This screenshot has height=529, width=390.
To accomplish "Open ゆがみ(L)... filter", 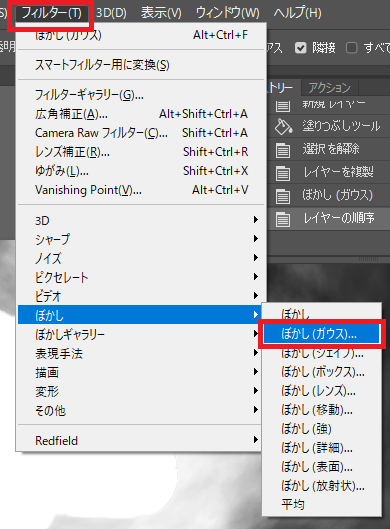I will pyautogui.click(x=142, y=171).
